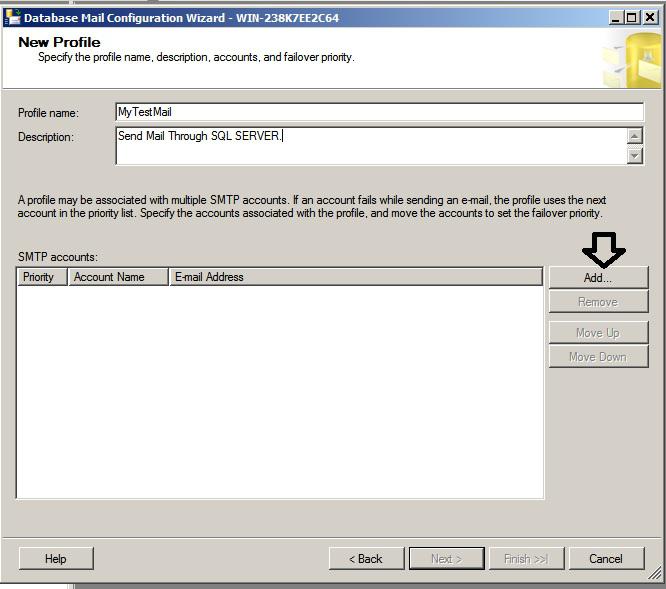Click the Add... button for SMTP accounts

598,278
